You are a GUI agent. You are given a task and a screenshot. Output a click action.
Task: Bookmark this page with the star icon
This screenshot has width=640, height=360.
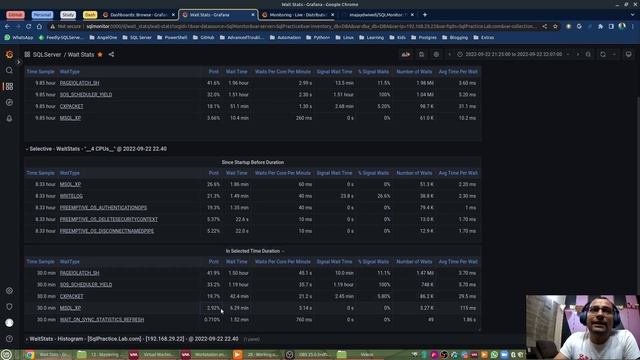tap(555, 26)
